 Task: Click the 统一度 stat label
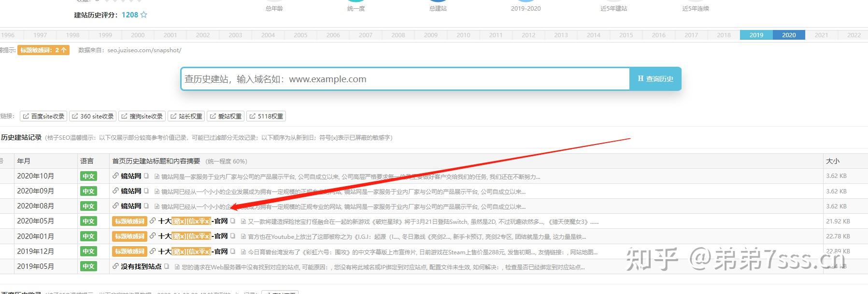pos(356,8)
